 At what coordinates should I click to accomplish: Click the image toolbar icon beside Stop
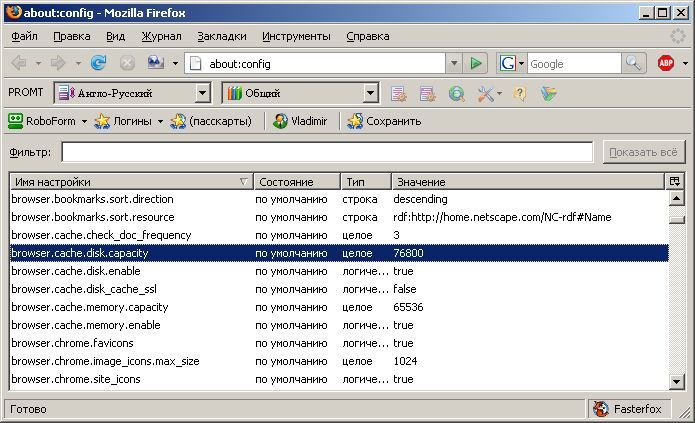[156, 63]
